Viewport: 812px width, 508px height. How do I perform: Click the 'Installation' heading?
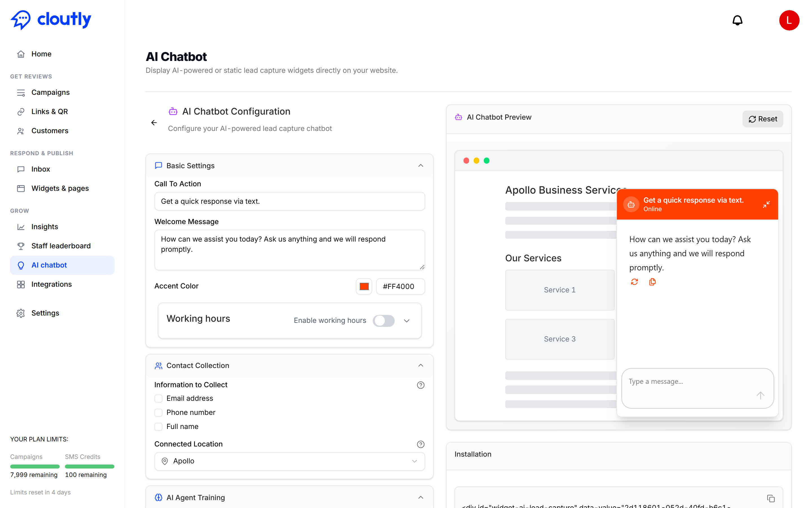[x=473, y=454]
